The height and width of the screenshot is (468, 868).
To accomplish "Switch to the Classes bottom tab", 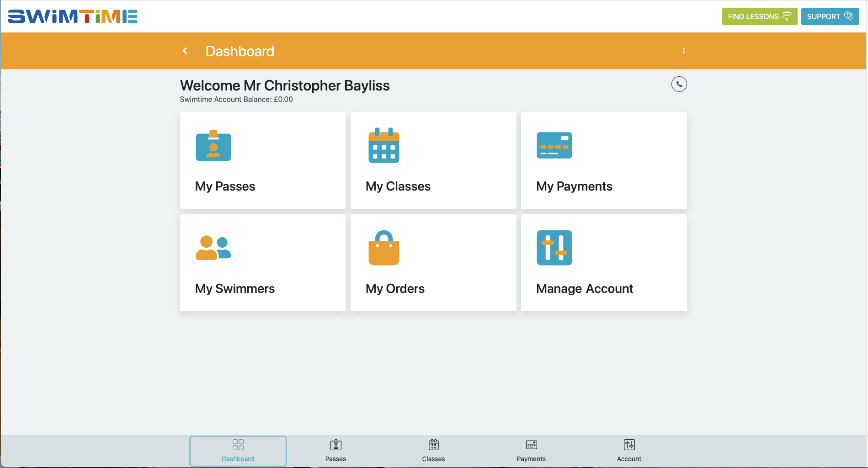I will 434,451.
